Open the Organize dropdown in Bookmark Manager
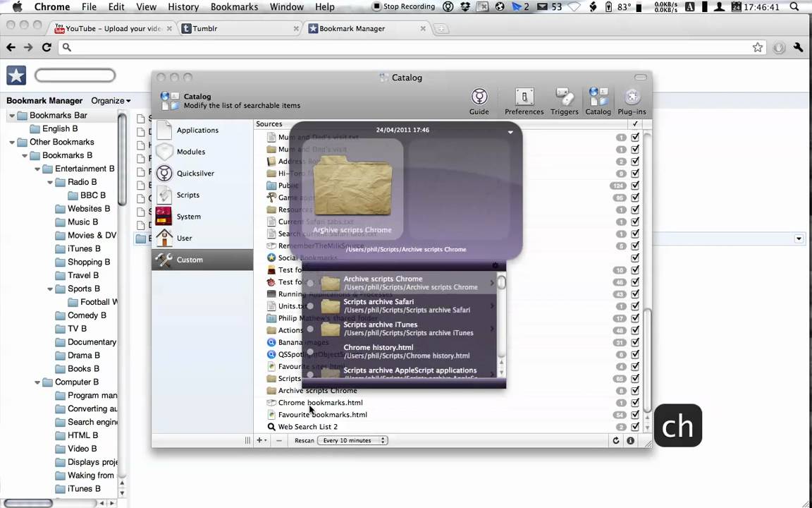The image size is (812, 508). [x=111, y=101]
